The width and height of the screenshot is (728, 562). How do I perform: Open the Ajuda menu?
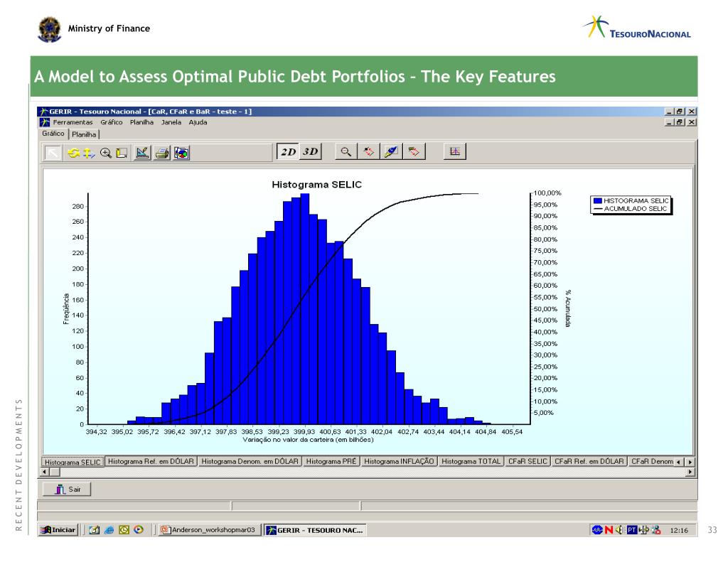198,122
